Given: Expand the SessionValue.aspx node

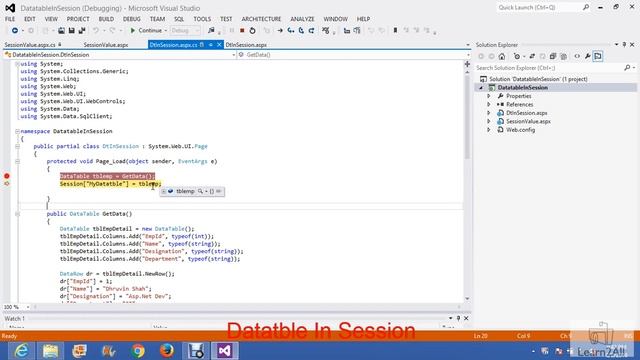Looking at the screenshot, I should [x=489, y=121].
